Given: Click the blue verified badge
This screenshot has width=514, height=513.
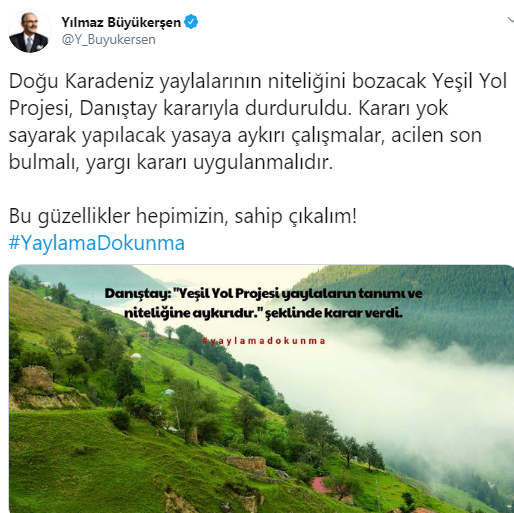Looking at the screenshot, I should click(191, 22).
